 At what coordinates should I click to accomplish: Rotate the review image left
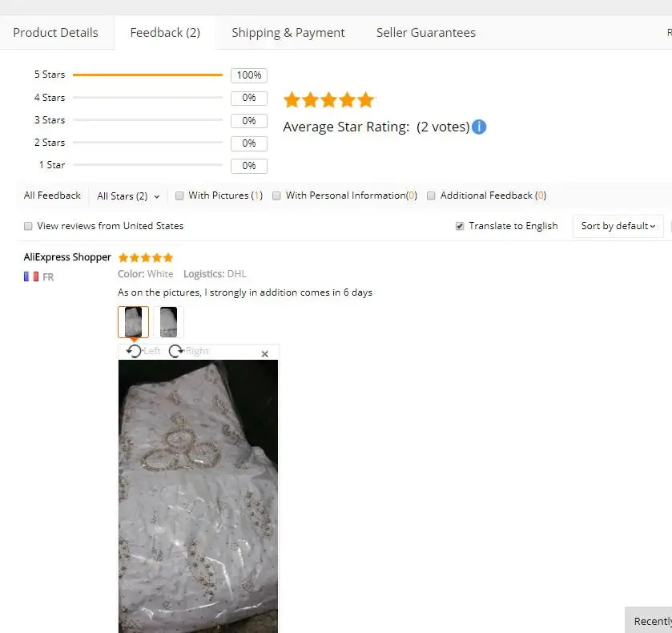(143, 351)
